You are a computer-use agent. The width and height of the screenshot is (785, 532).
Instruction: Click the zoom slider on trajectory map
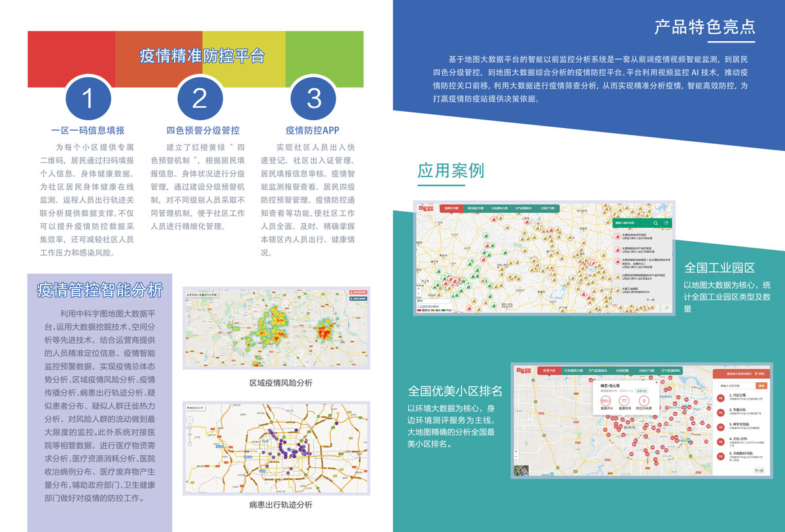(191, 435)
